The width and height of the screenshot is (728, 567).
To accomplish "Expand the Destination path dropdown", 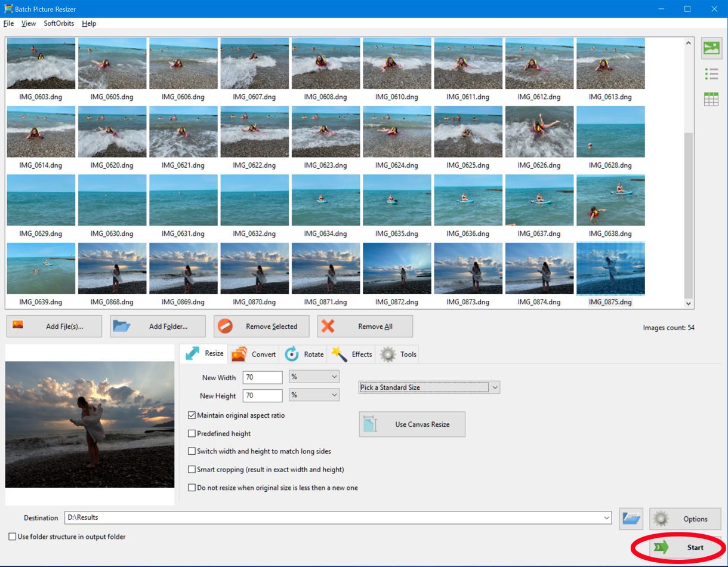I will click(x=606, y=518).
